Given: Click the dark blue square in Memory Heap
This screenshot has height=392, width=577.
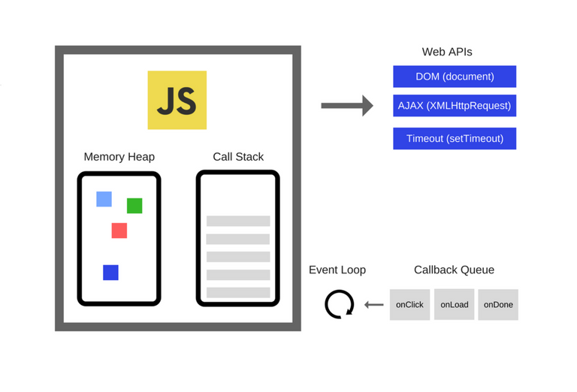Looking at the screenshot, I should [110, 273].
